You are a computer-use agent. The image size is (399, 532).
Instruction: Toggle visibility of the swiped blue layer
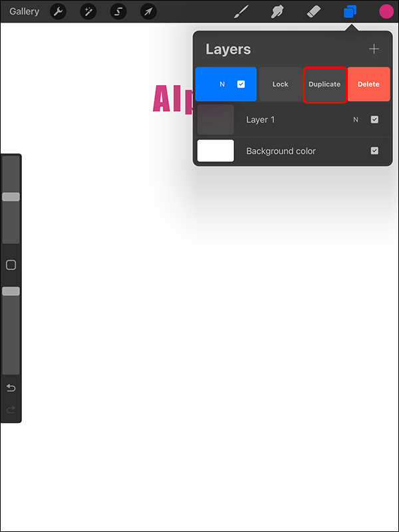pos(241,84)
